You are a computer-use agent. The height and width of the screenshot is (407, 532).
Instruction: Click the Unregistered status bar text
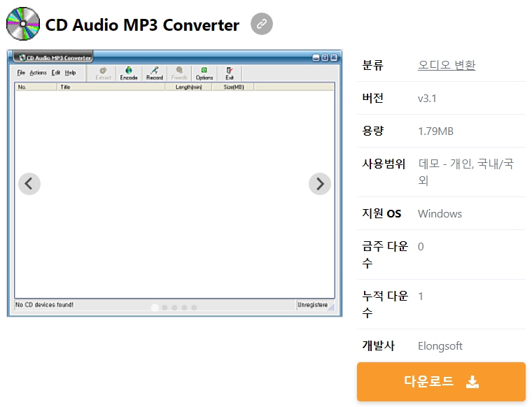[x=312, y=305]
